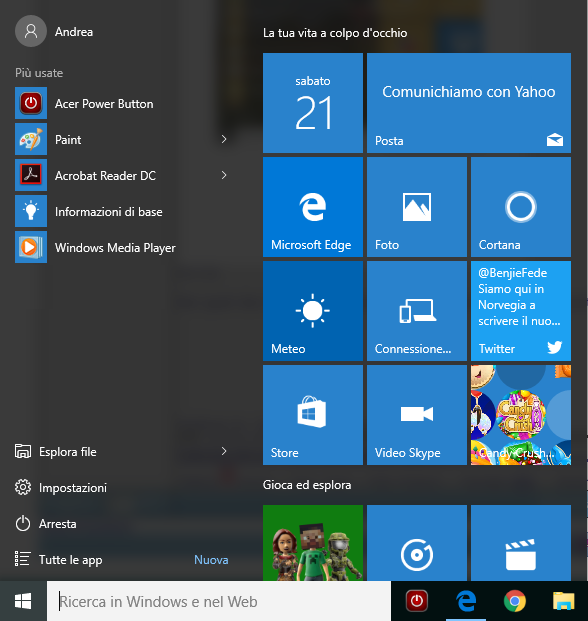The height and width of the screenshot is (621, 588).
Task: Switch to Microsoft Edge in the taskbar
Action: 466,601
